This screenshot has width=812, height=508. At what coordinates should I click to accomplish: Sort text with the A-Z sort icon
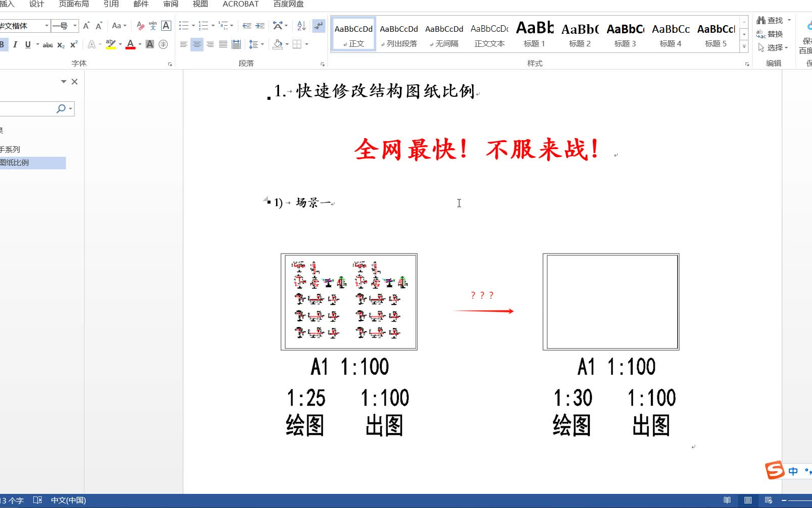click(x=301, y=26)
